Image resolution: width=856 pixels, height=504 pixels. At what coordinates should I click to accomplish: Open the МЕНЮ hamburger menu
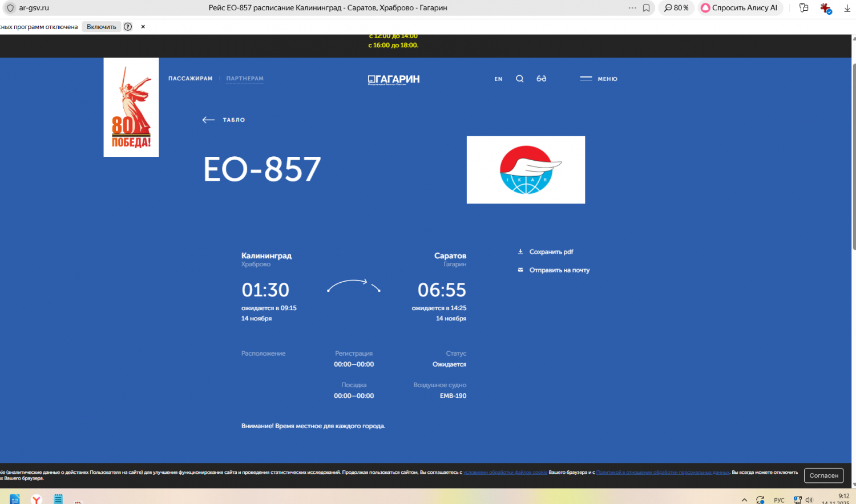tap(599, 79)
